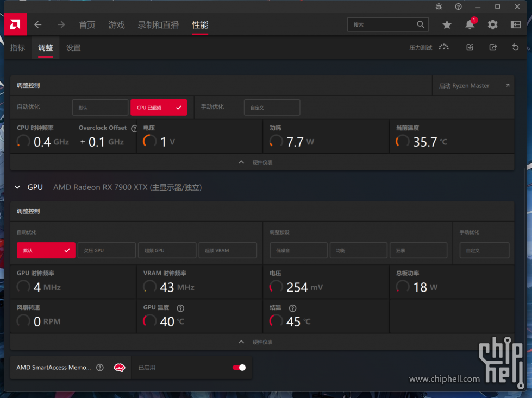The height and width of the screenshot is (398, 532).
Task: Open the 游戏 tab
Action: click(116, 25)
